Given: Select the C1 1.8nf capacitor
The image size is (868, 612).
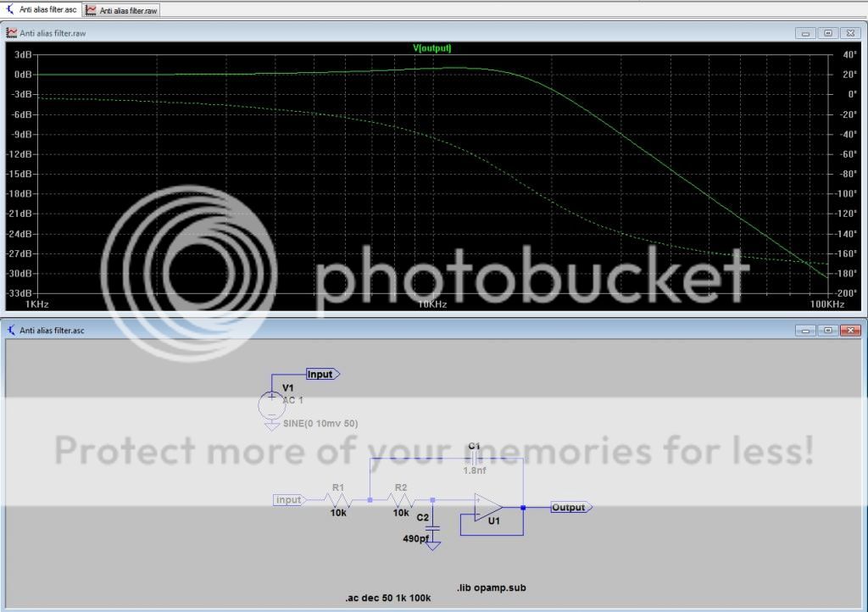Looking at the screenshot, I should tap(474, 458).
